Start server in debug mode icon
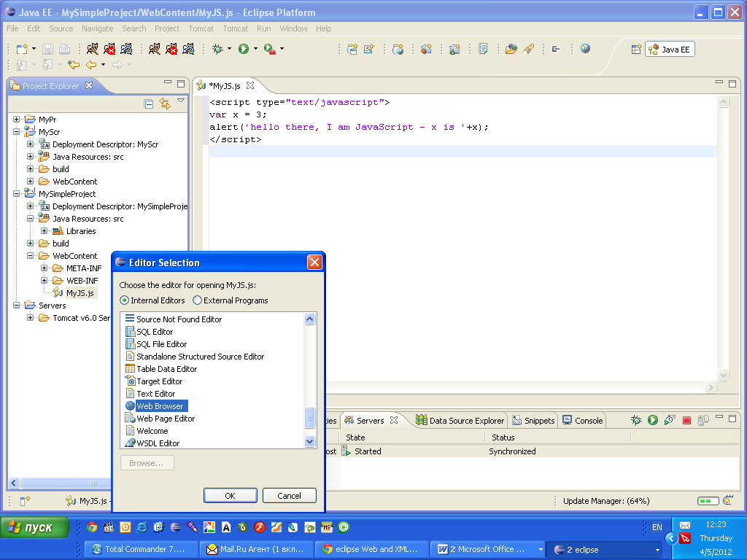Viewport: 747px width, 560px height. click(636, 420)
